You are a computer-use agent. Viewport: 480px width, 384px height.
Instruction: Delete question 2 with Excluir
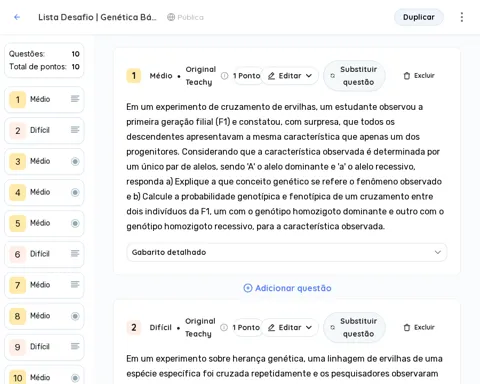[419, 327]
